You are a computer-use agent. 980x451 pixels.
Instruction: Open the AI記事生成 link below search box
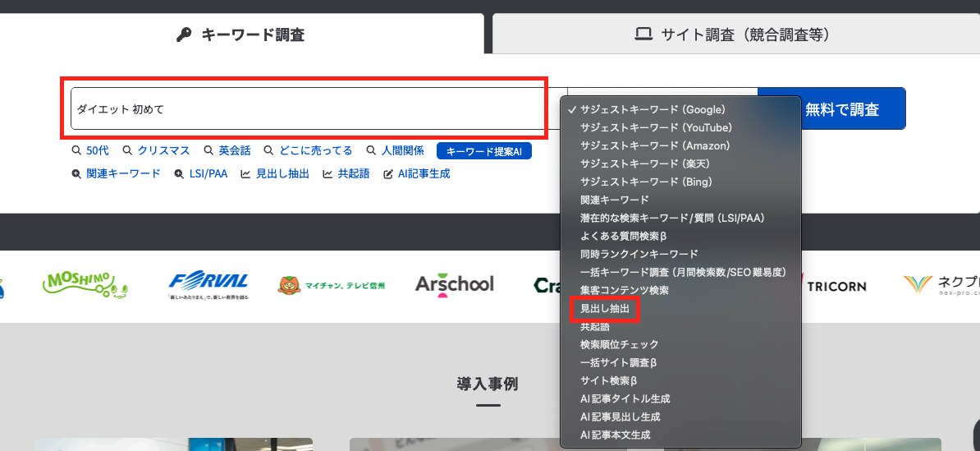pos(424,174)
